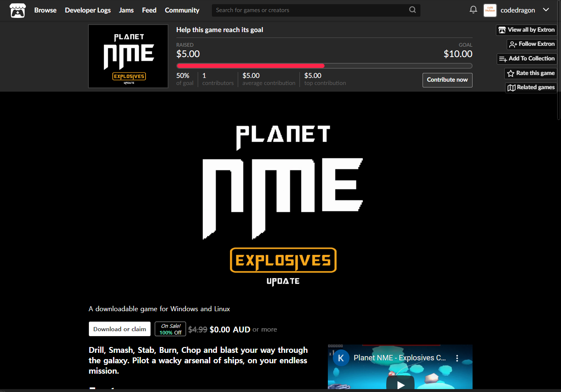Open the Browse menu
561x392 pixels.
tap(45, 10)
